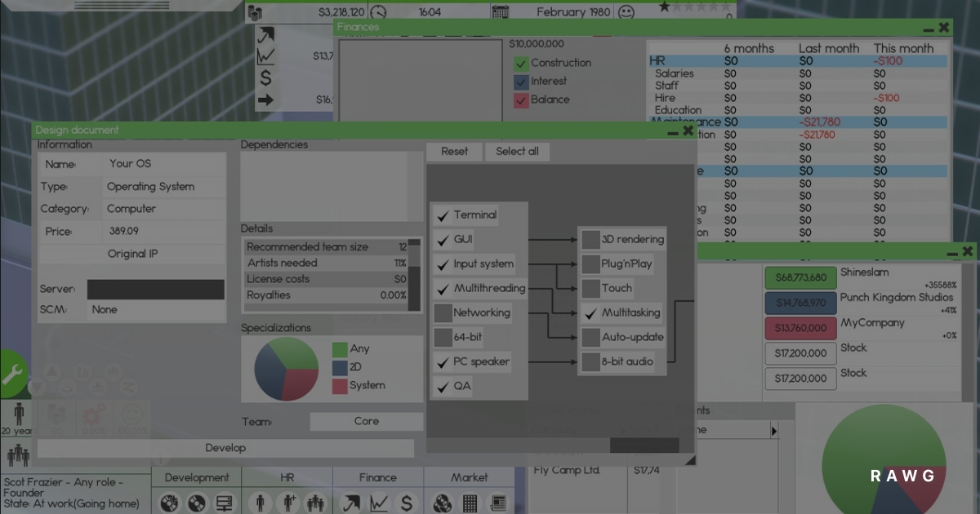This screenshot has height=514, width=980.
Task: Click the hire person plus icon under HR
Action: point(287,503)
